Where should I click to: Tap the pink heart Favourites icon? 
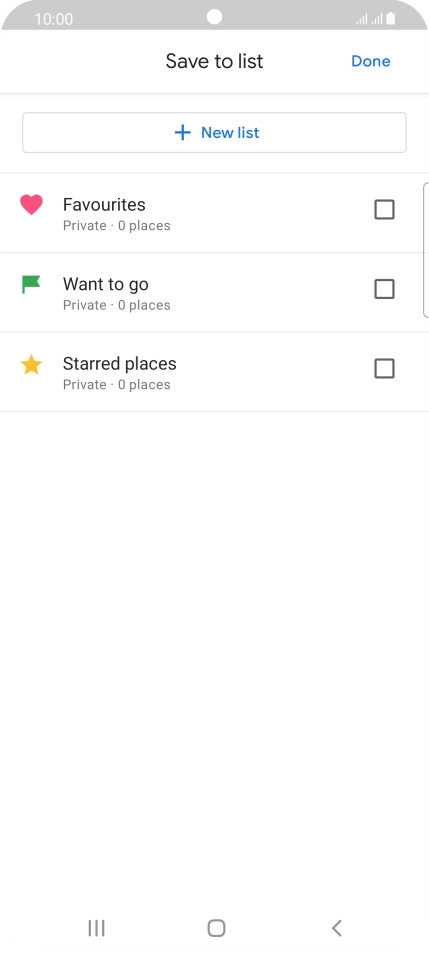(x=31, y=204)
